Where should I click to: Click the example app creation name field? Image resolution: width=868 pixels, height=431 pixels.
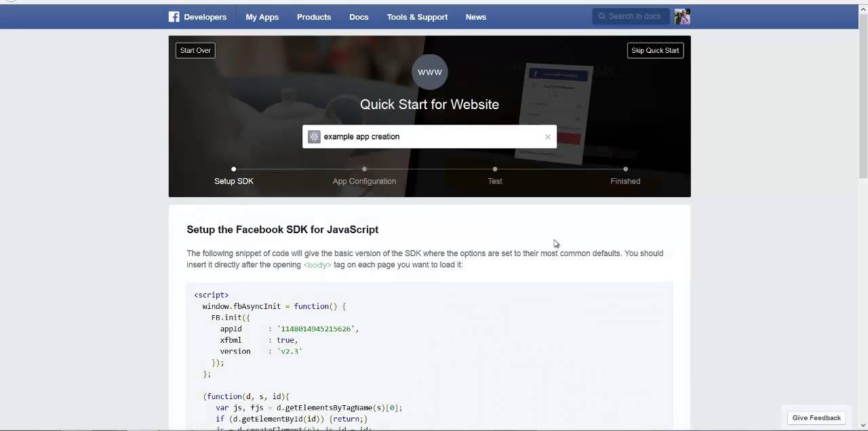[429, 137]
